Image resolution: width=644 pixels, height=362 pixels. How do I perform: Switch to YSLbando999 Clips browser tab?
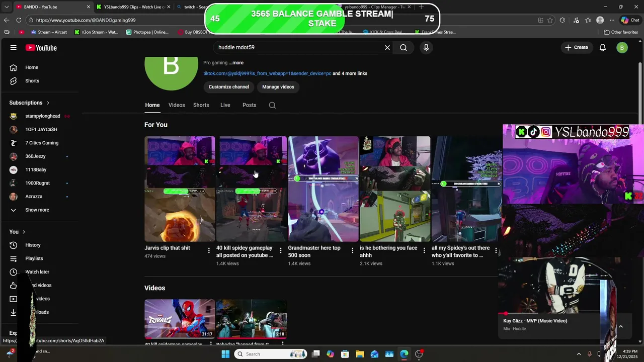point(133,7)
